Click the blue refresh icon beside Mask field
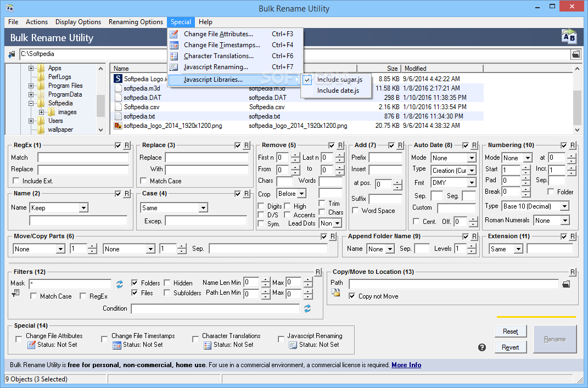This screenshot has width=588, height=388. click(120, 284)
